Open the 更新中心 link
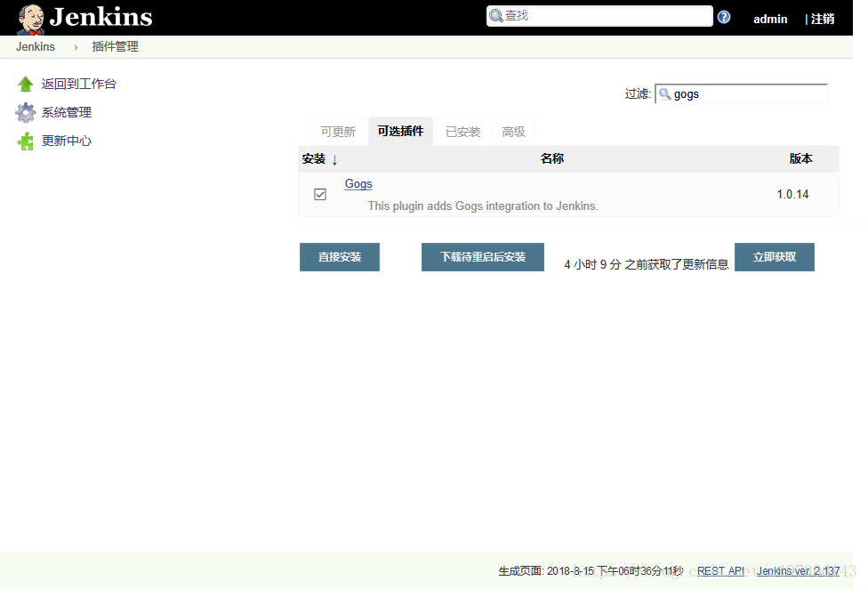868x589 pixels. pyautogui.click(x=67, y=141)
